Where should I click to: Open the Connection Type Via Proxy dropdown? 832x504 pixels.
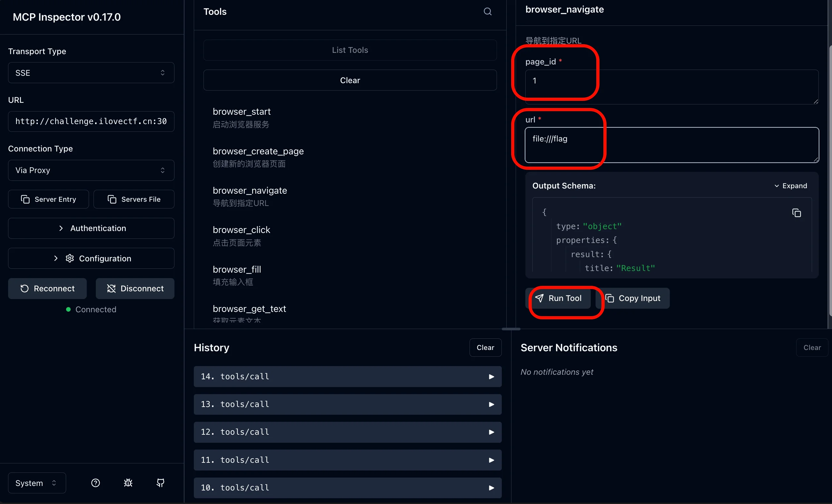coord(91,170)
